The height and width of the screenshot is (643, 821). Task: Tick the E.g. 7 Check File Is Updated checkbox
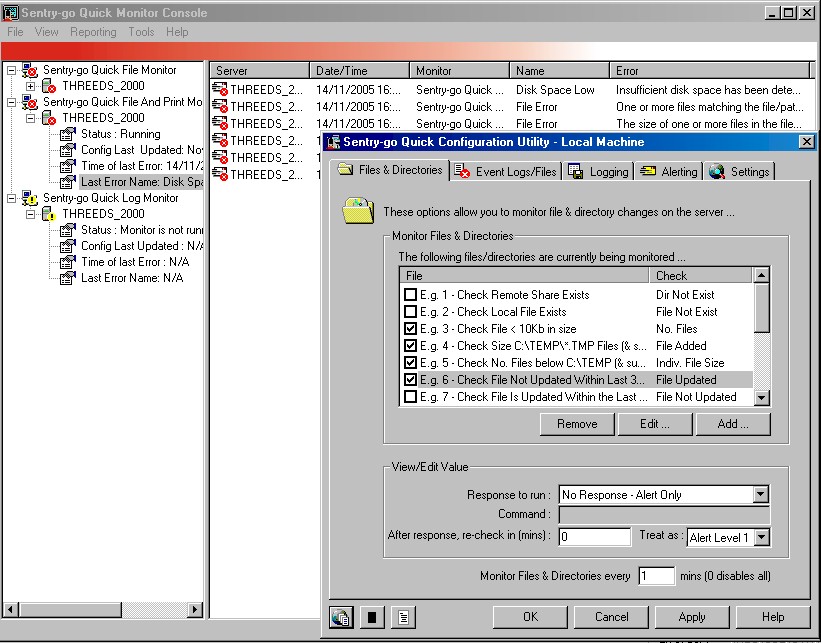[x=410, y=397]
